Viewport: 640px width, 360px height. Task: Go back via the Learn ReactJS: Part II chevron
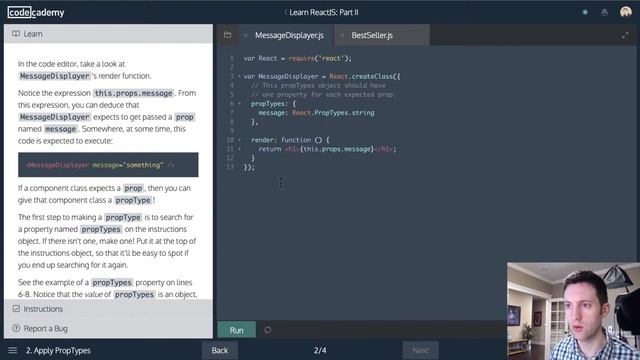(x=285, y=12)
